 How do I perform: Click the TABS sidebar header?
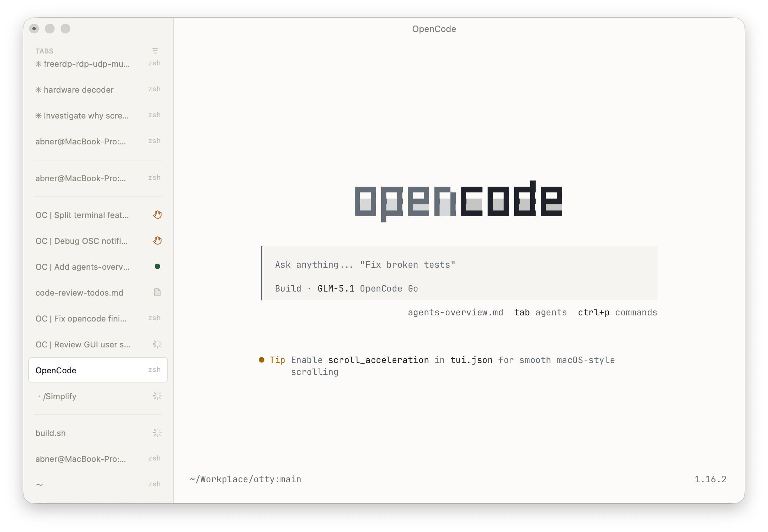click(x=45, y=51)
